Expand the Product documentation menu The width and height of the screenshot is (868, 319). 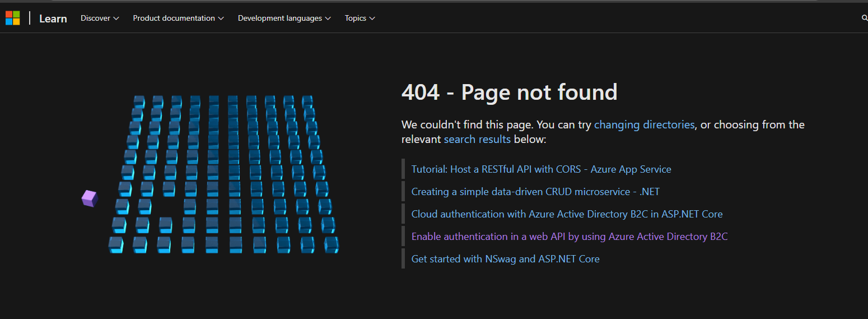[x=178, y=18]
